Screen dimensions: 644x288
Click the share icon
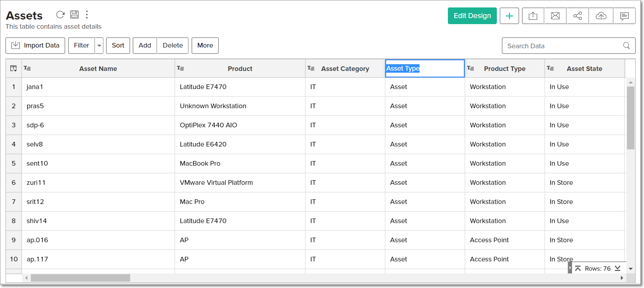pyautogui.click(x=578, y=16)
